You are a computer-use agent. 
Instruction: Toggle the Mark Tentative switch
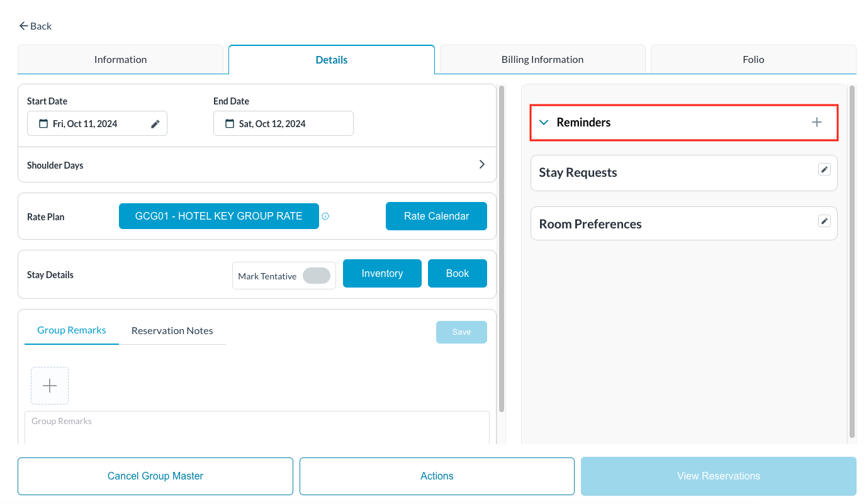pos(316,276)
